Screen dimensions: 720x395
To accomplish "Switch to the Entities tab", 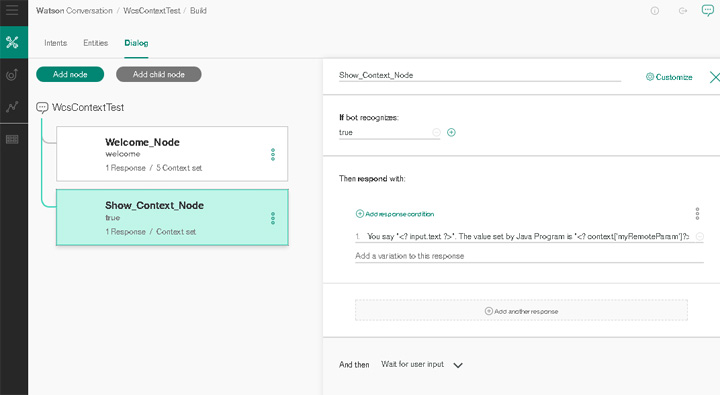I will point(96,43).
